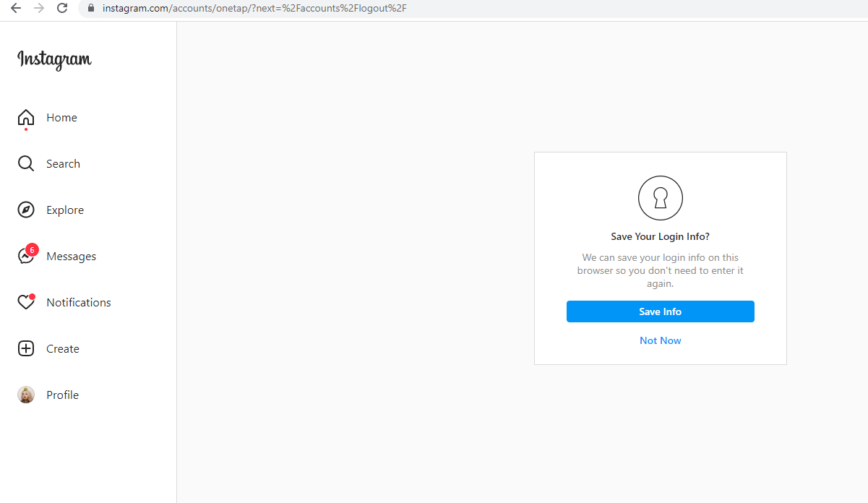
Task: Click the Create plus icon
Action: click(x=26, y=349)
